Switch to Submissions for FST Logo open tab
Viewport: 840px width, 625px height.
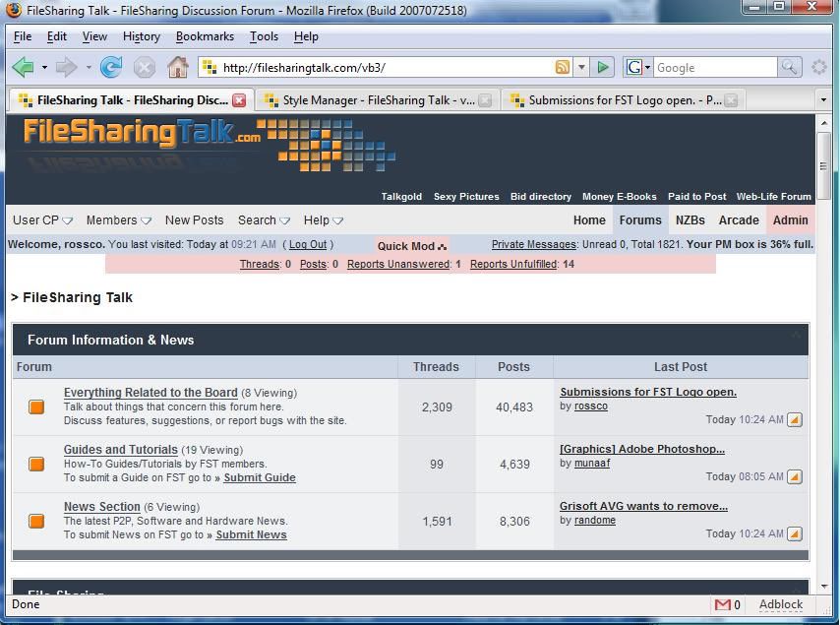(x=623, y=100)
